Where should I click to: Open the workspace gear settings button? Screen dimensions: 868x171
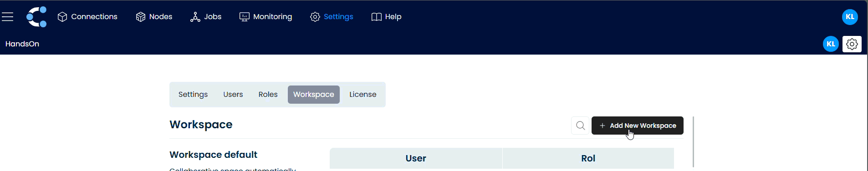pyautogui.click(x=852, y=44)
